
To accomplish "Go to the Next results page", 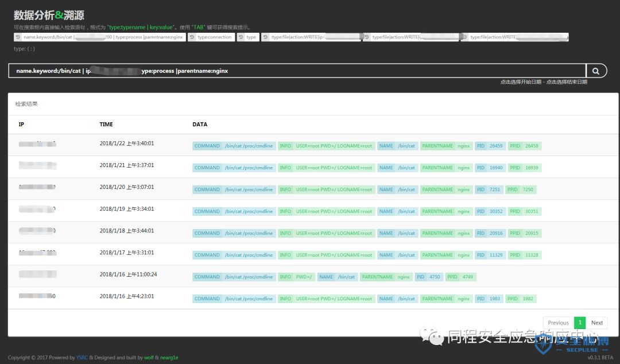I will 596,323.
